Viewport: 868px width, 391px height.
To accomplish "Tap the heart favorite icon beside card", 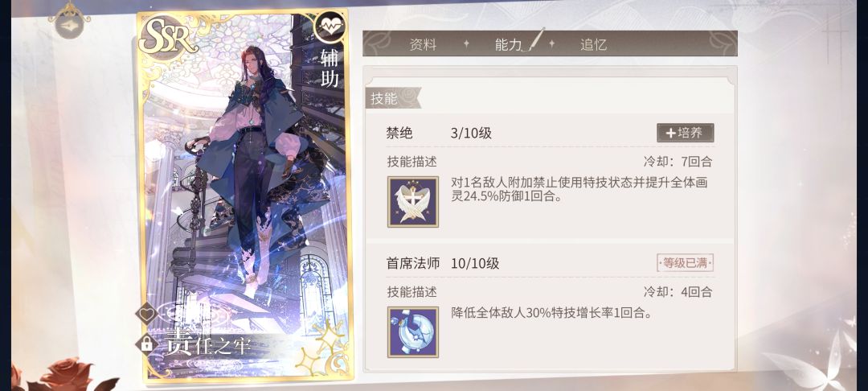I will coord(146,314).
